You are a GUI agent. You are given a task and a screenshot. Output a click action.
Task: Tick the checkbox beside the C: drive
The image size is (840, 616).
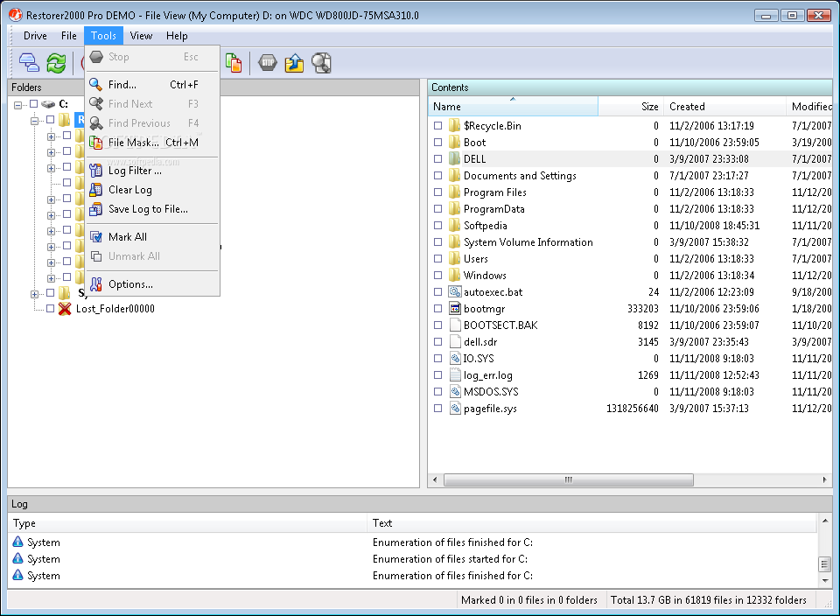[x=34, y=104]
